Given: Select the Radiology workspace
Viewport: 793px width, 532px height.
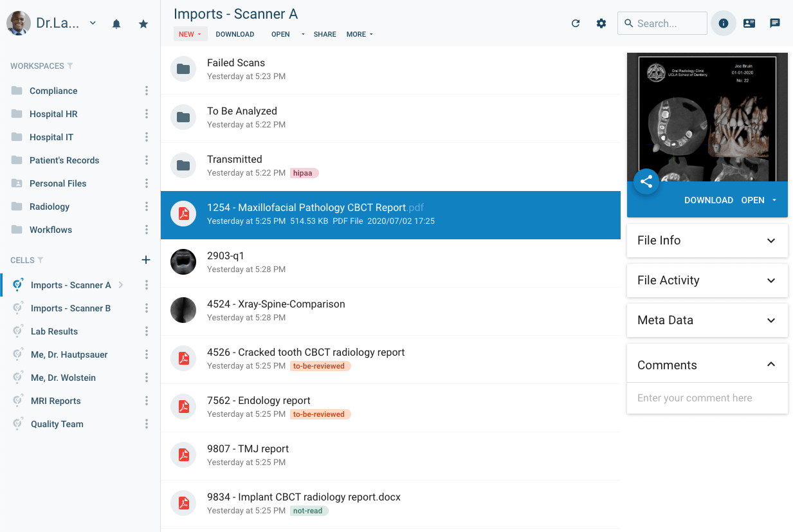Looking at the screenshot, I should (50, 206).
